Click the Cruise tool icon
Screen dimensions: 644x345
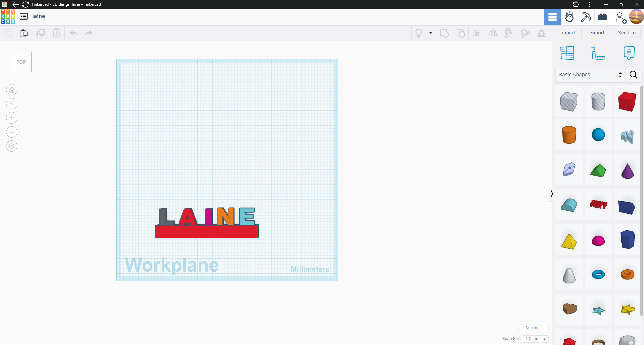[509, 33]
